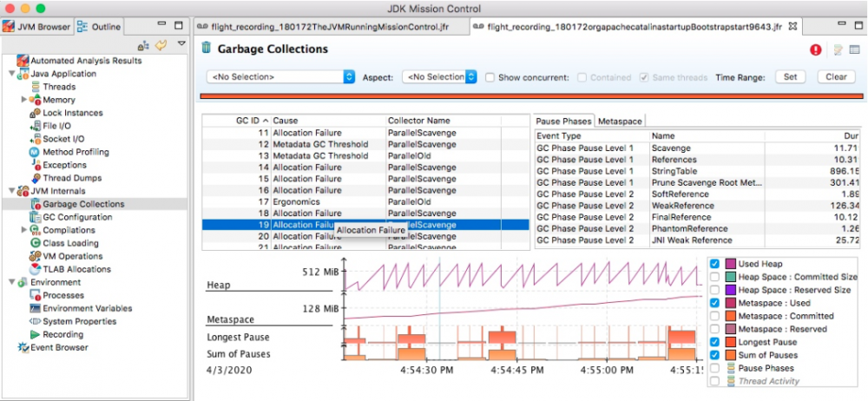Collapse the Environment tree node
This screenshot has height=401, width=868.
[12, 282]
